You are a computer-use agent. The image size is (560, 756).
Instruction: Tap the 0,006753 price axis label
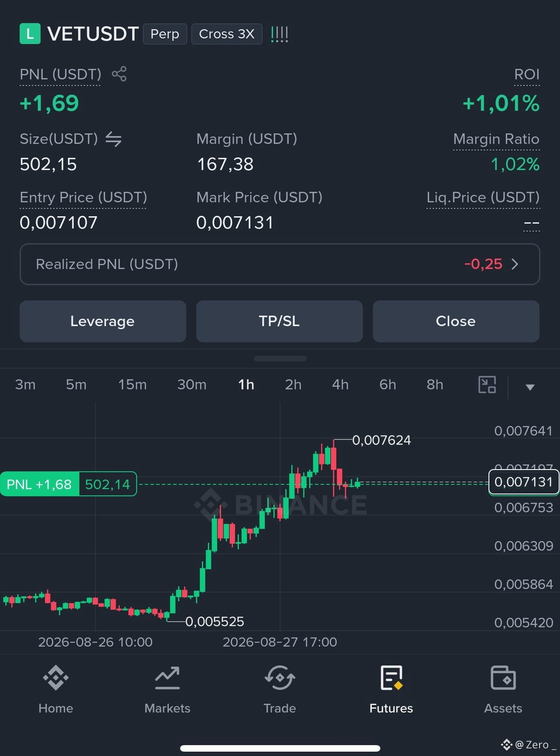pyautogui.click(x=524, y=508)
